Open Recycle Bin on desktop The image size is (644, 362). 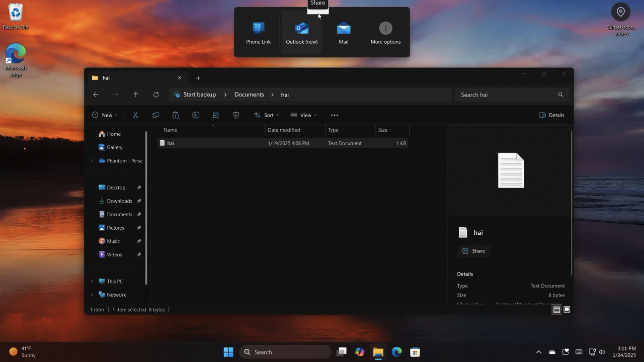point(15,16)
